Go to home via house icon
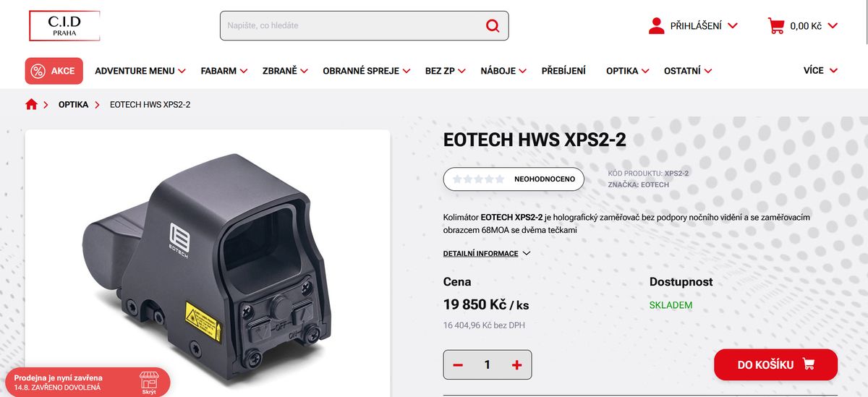The image size is (868, 397). tap(31, 105)
